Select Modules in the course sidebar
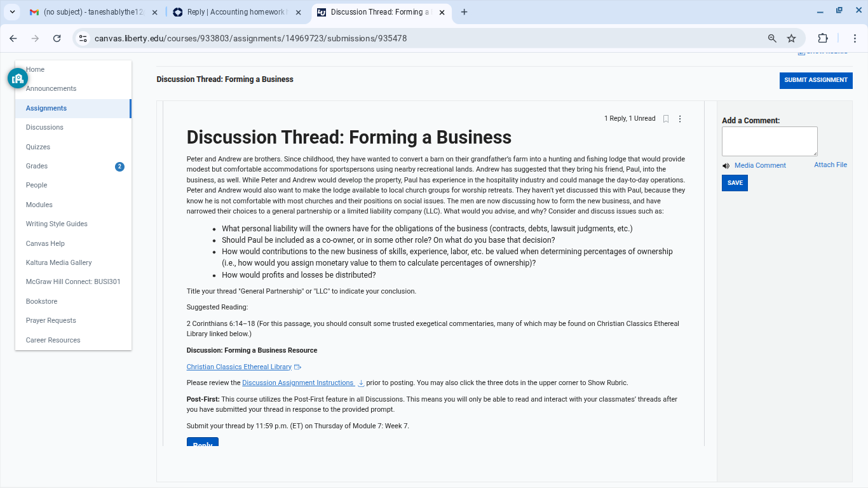868x488 pixels. tap(39, 205)
